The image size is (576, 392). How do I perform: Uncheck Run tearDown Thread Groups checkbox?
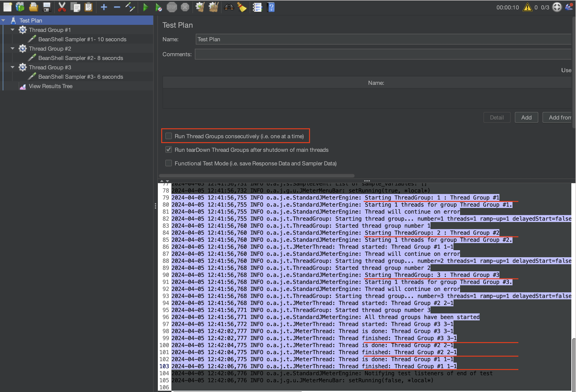[x=169, y=150]
